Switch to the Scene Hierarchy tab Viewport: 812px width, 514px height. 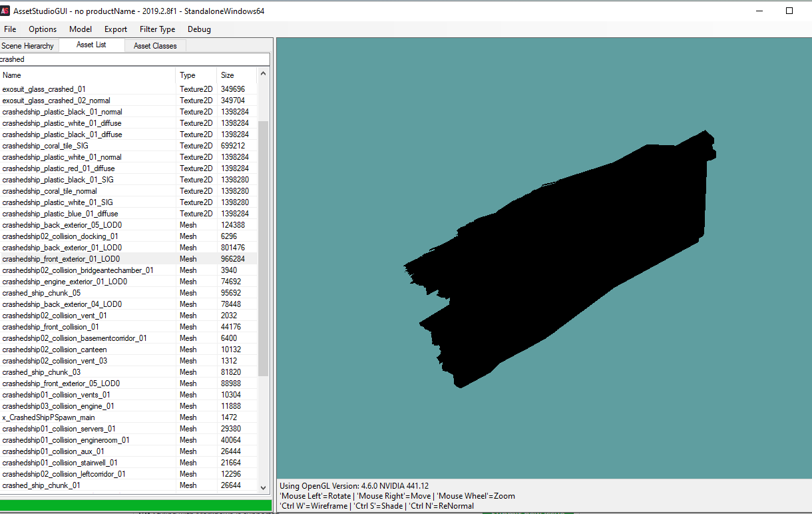click(x=28, y=46)
